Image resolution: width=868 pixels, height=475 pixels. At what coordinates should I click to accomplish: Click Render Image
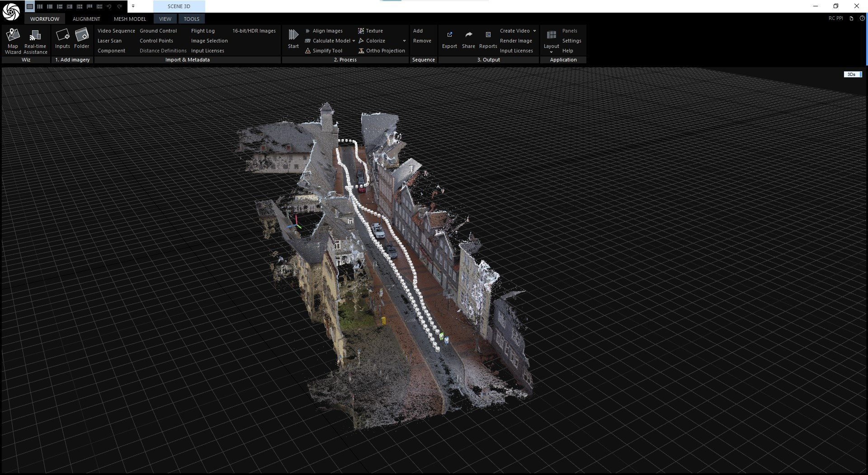point(516,41)
